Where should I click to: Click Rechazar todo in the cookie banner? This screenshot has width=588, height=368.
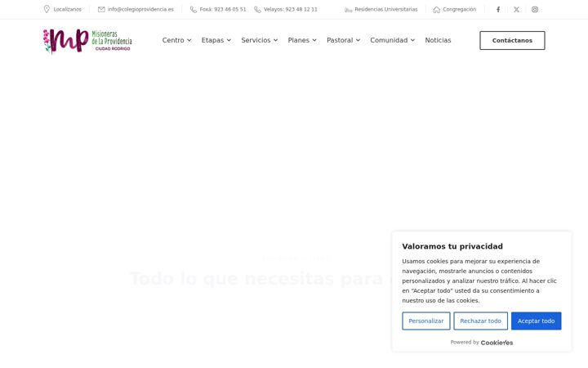(480, 321)
